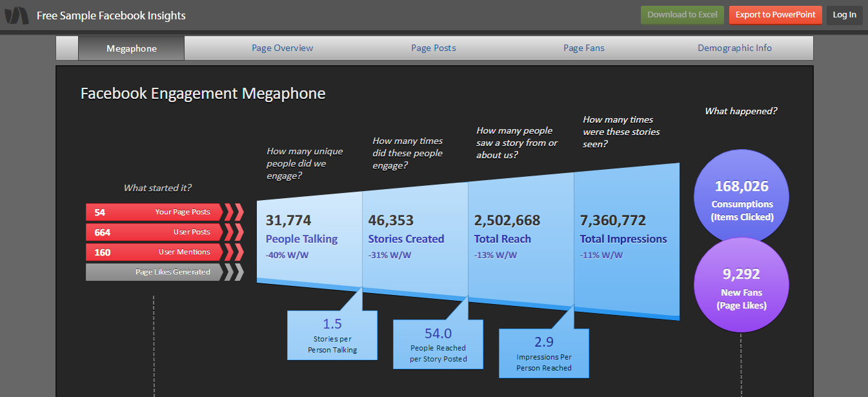Viewport: 868px width, 397px height.
Task: Go to the Page Fans tab
Action: point(584,48)
